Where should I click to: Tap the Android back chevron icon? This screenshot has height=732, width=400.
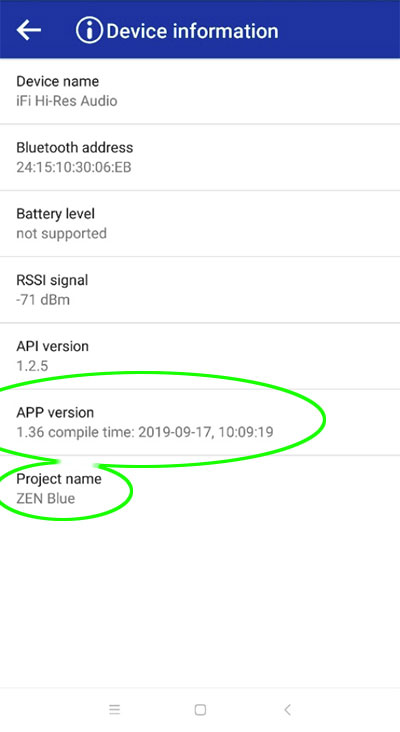[287, 710]
